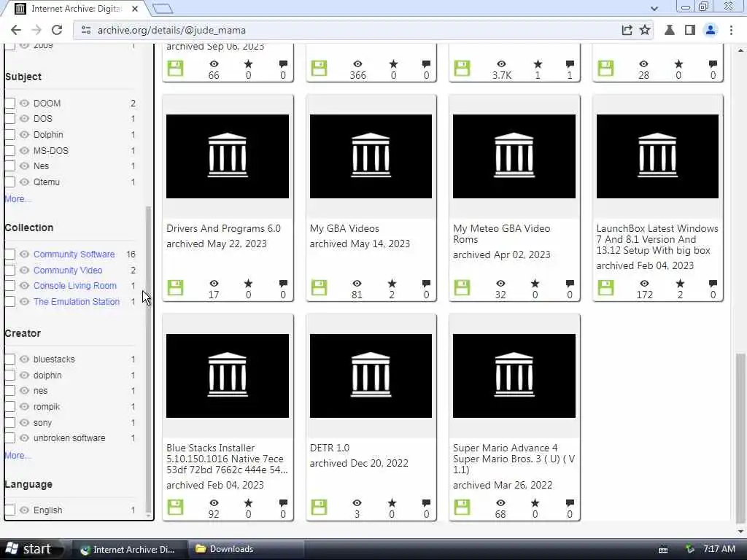Screen dimensions: 747x560
Task: Click the filter sidebar scrollbar thumb
Action: [148, 359]
